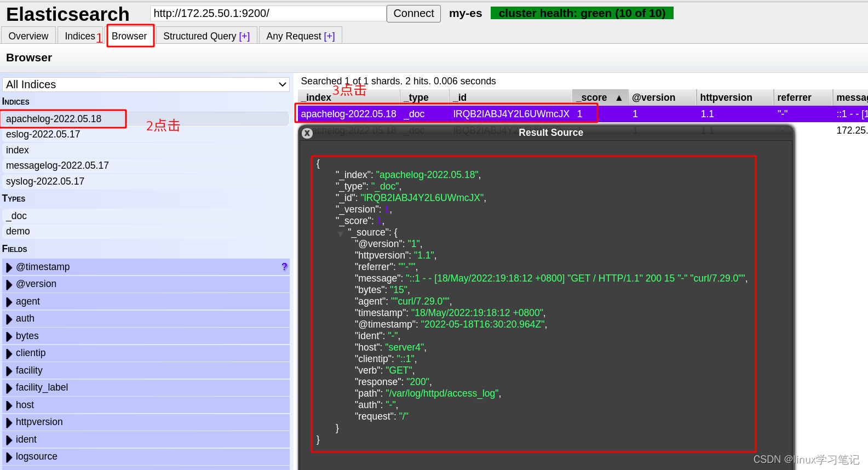Expand the agent field filter
Image resolution: width=868 pixels, height=470 pixels.
tap(9, 302)
